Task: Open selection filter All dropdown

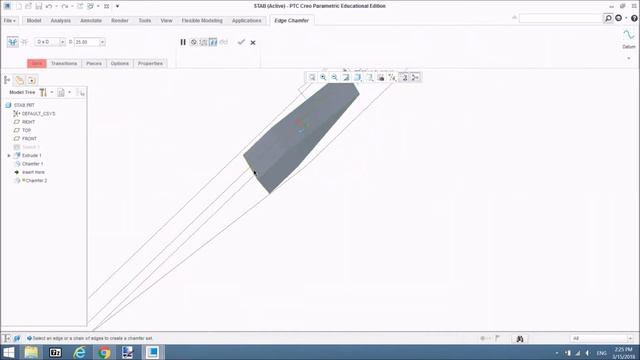Action: [x=601, y=338]
